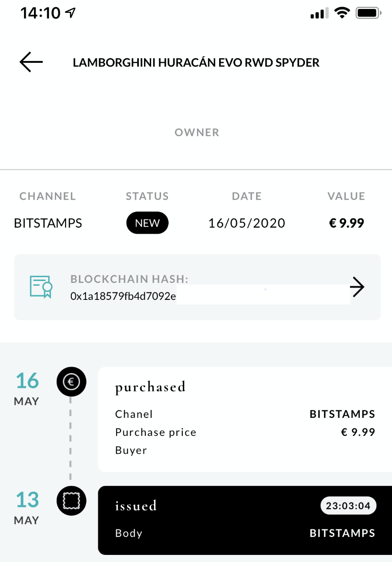392x562 pixels.
Task: Tap the stamp icon for the issued event
Action: click(71, 501)
